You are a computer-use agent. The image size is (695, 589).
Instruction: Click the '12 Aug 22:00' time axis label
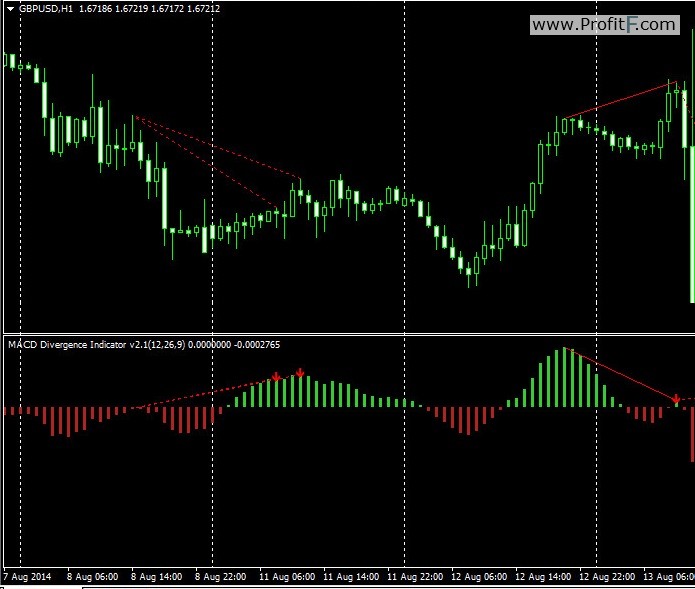pyautogui.click(x=607, y=577)
